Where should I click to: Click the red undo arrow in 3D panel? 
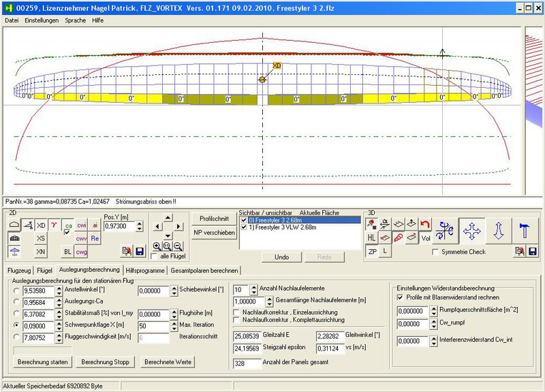(x=425, y=224)
